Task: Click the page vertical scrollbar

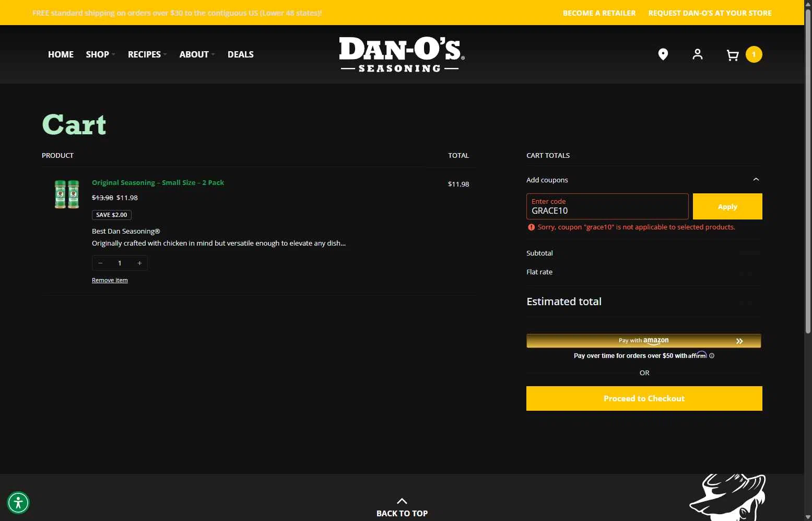Action: point(808,172)
